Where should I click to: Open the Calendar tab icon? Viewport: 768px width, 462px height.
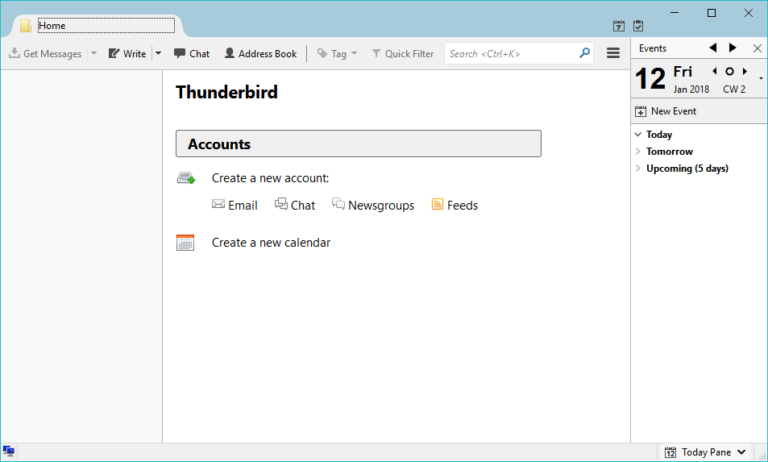pos(618,26)
